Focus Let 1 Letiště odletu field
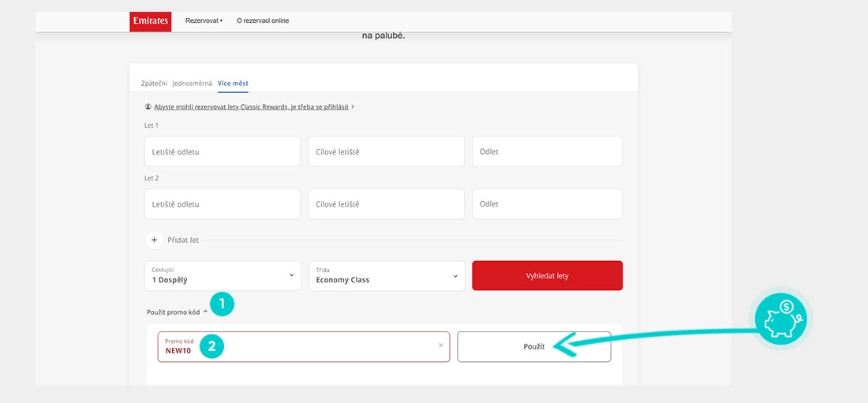The image size is (868, 403). [223, 151]
